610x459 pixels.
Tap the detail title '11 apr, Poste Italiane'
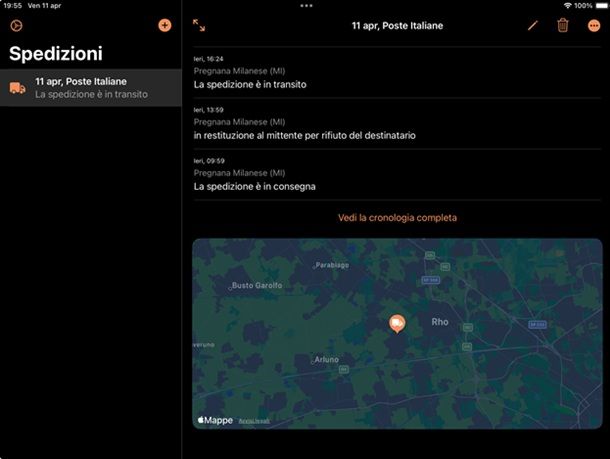[x=397, y=26]
